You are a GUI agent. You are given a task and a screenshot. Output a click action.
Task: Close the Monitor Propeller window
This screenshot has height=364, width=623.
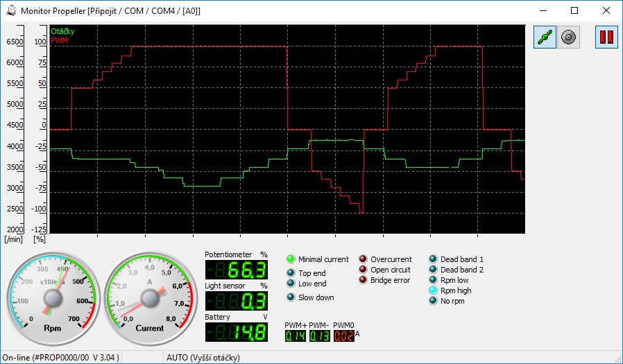click(606, 10)
